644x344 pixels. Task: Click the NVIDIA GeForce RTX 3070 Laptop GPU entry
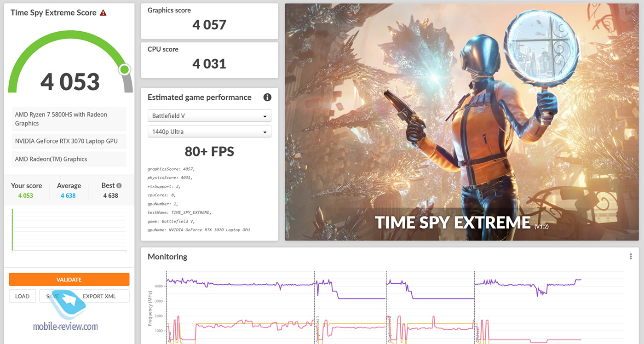click(69, 141)
